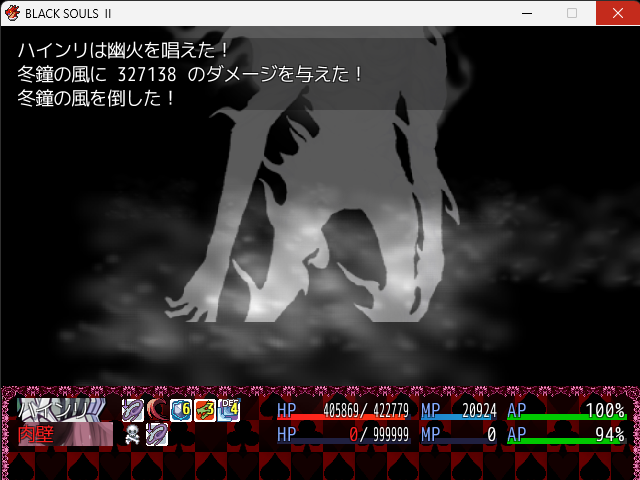The height and width of the screenshot is (480, 640).
Task: Click 肉壁's AP bar at 94%
Action: (x=567, y=441)
